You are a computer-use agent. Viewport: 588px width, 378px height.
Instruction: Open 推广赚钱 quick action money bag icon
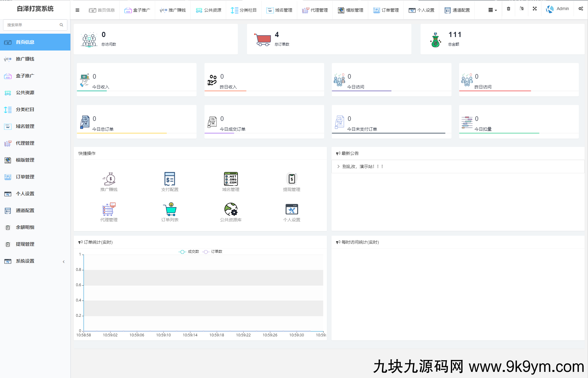point(109,179)
